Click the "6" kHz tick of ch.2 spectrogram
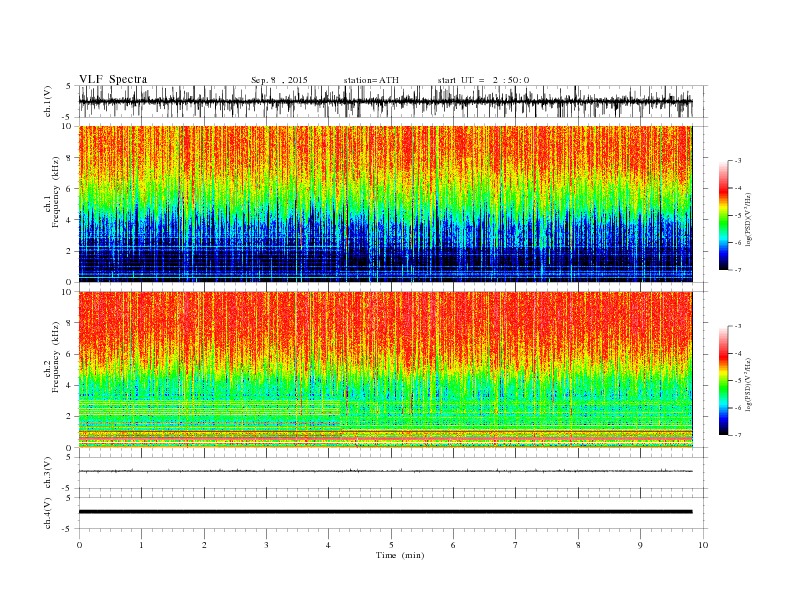Screen dimensions: 792x612 point(69,354)
